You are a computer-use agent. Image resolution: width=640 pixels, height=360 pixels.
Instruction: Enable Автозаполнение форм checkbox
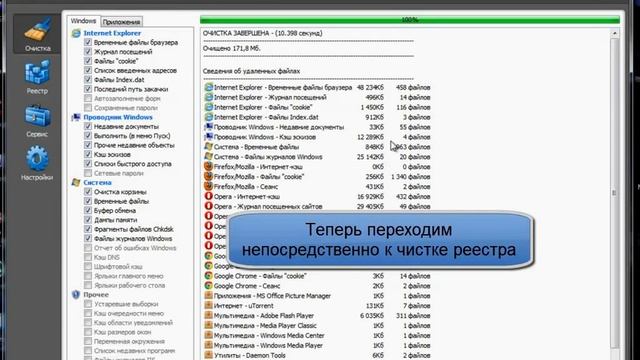pos(88,98)
